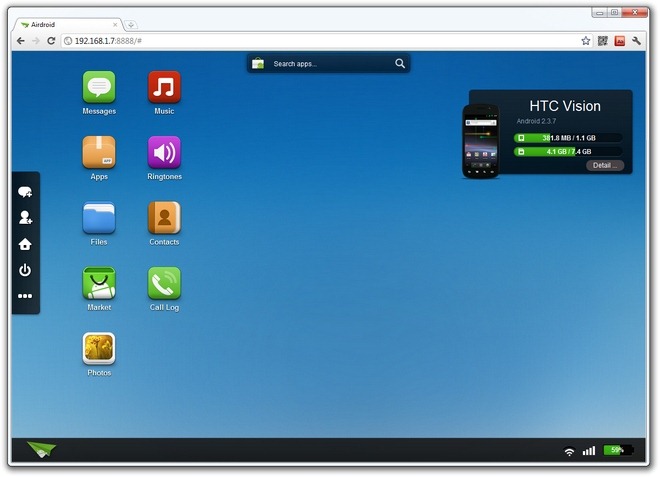
Task: Click the Wi-Fi status icon
Action: [569, 451]
